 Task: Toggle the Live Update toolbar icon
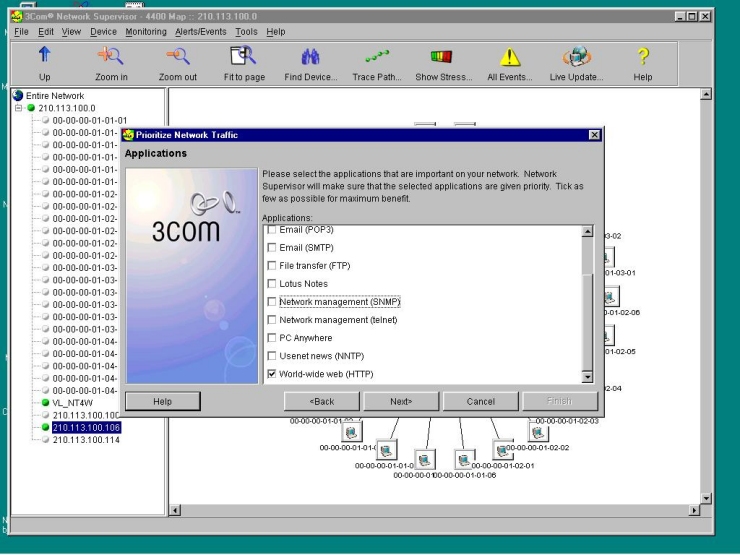576,58
